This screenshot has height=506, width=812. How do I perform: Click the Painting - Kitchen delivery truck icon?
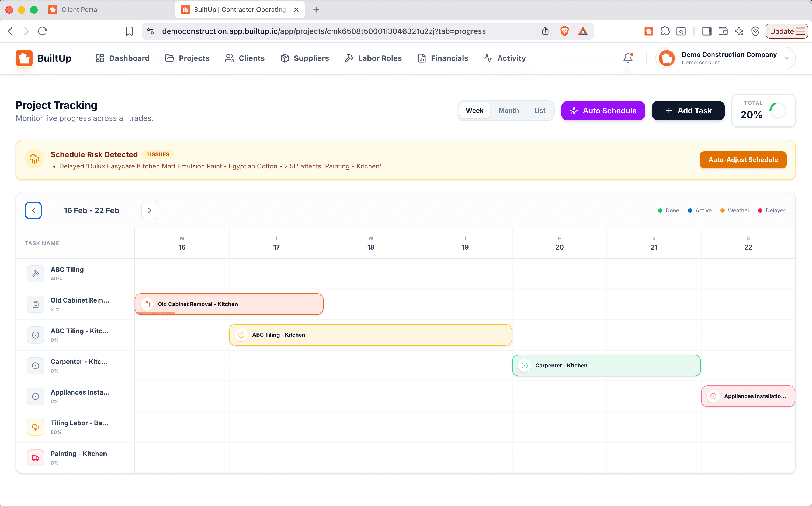[36, 458]
